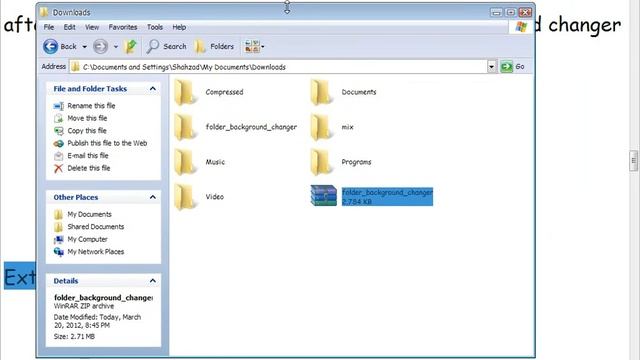Select the Music folder icon
Screen dimensions: 640x360
[x=186, y=162]
